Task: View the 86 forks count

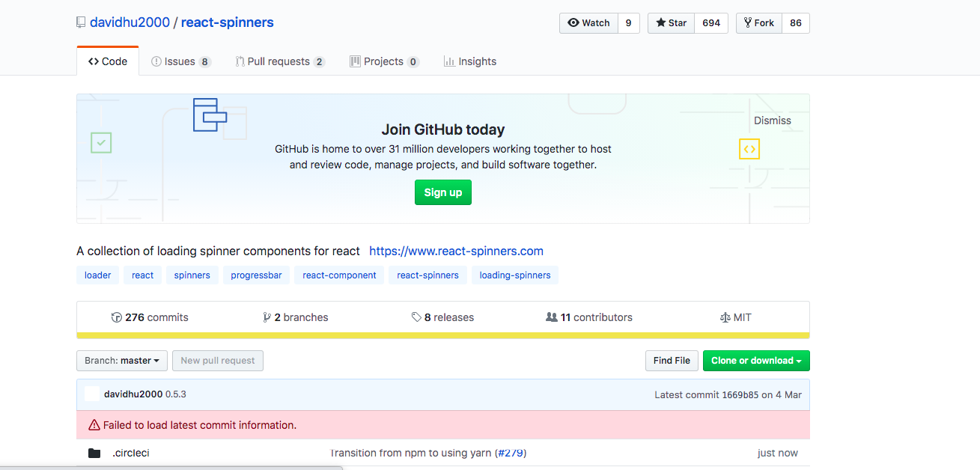Action: click(796, 23)
